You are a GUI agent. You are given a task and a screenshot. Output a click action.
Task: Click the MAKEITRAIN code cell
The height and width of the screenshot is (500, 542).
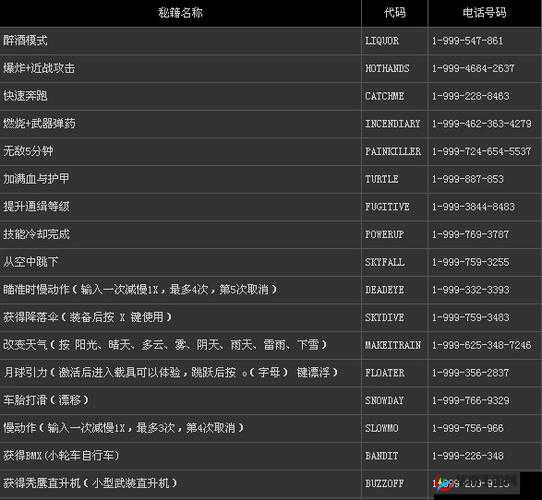pyautogui.click(x=393, y=345)
